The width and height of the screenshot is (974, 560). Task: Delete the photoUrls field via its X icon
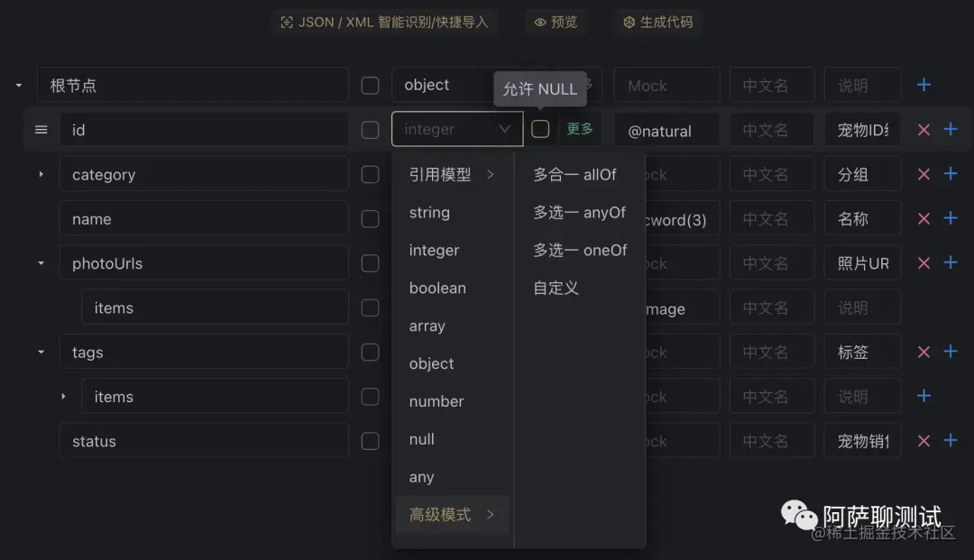(923, 262)
